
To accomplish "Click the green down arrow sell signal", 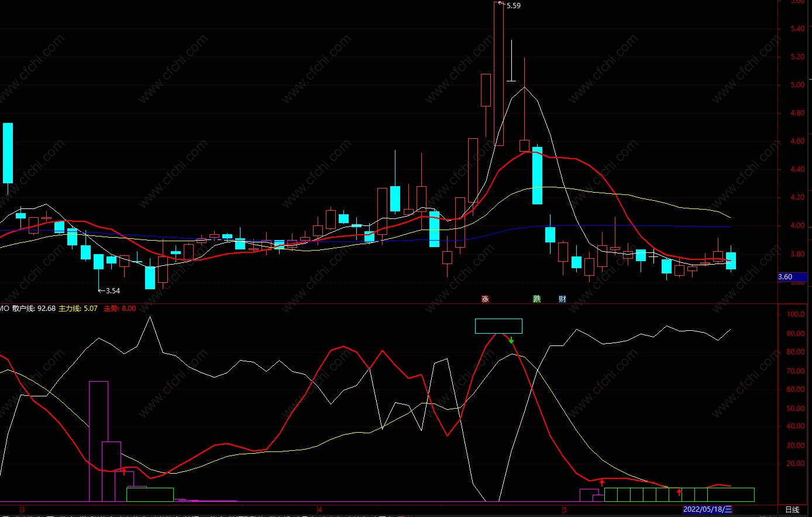I will point(511,340).
